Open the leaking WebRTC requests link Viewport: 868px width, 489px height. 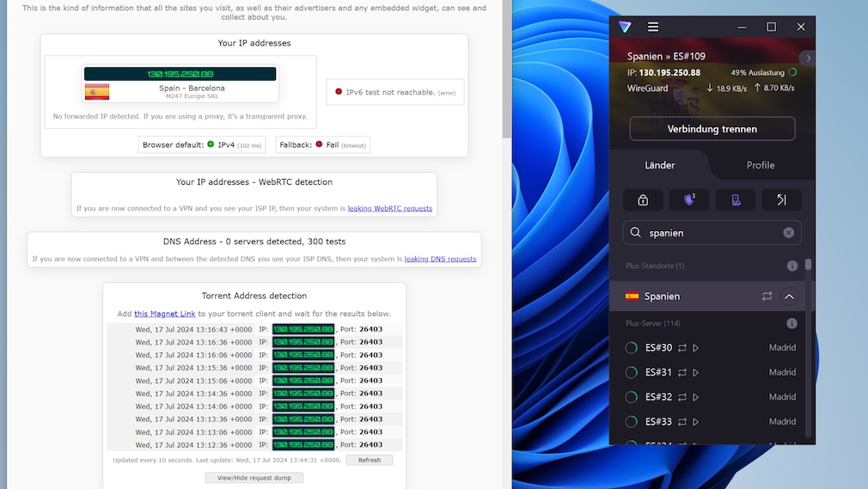pyautogui.click(x=389, y=208)
